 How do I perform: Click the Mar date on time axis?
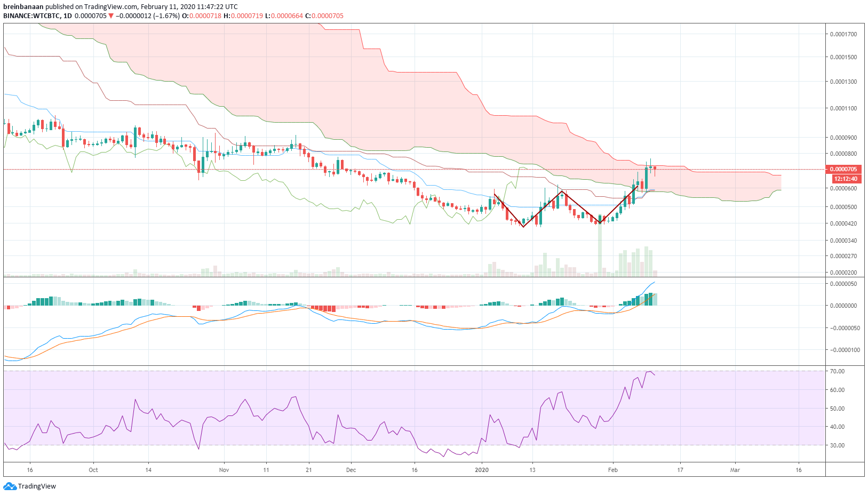click(735, 470)
